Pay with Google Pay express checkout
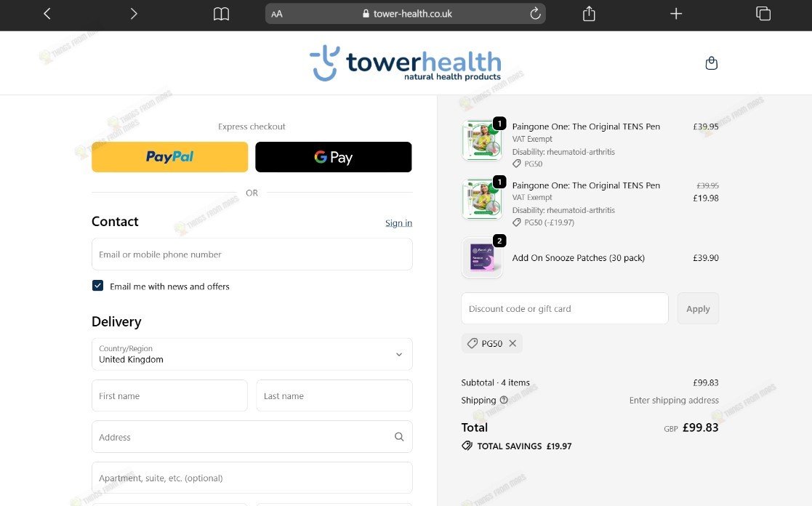The image size is (812, 506). point(334,157)
